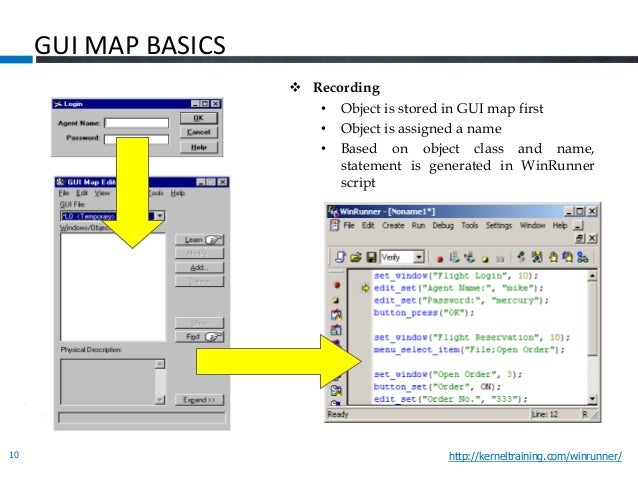Click the Delete button in GUI Map Editor
Image resolution: width=638 pixels, height=479 pixels.
coord(199,281)
